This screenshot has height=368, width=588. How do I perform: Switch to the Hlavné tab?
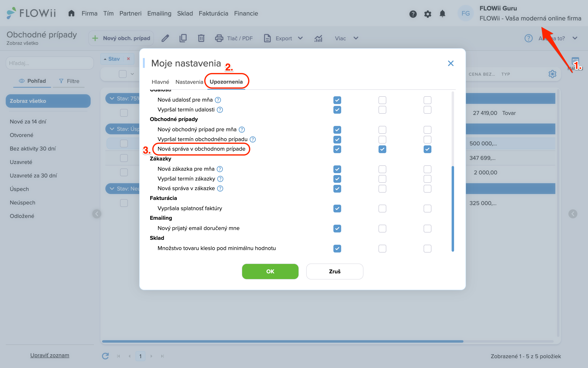(160, 82)
